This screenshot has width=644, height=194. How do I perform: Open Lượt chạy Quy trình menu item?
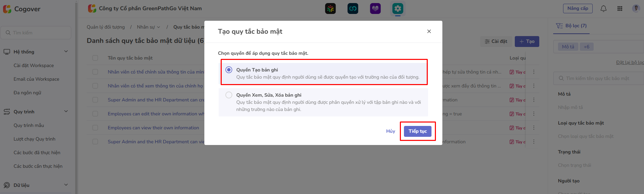click(34, 139)
